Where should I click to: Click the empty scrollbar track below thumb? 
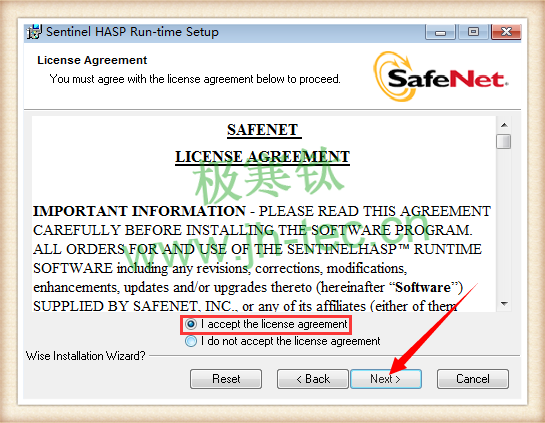click(504, 222)
